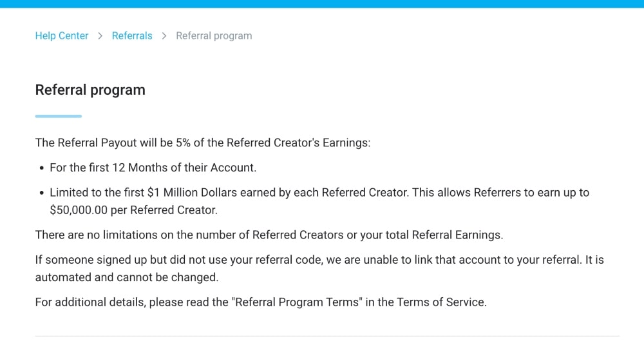The height and width of the screenshot is (343, 644).
Task: Click the Referral Payout 5% sentence
Action: [202, 142]
